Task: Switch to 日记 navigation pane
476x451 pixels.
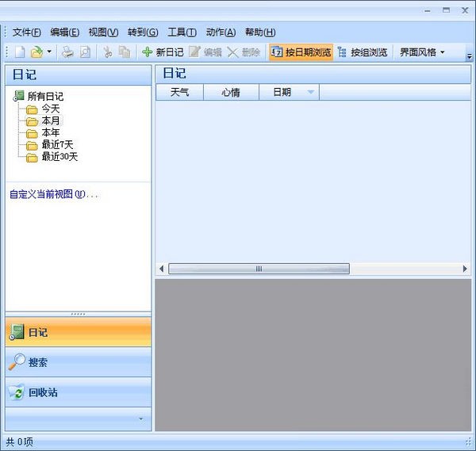Action: (79, 332)
